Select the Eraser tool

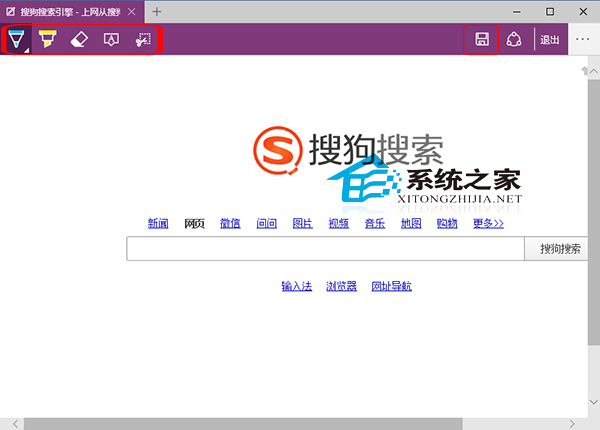tap(79, 39)
